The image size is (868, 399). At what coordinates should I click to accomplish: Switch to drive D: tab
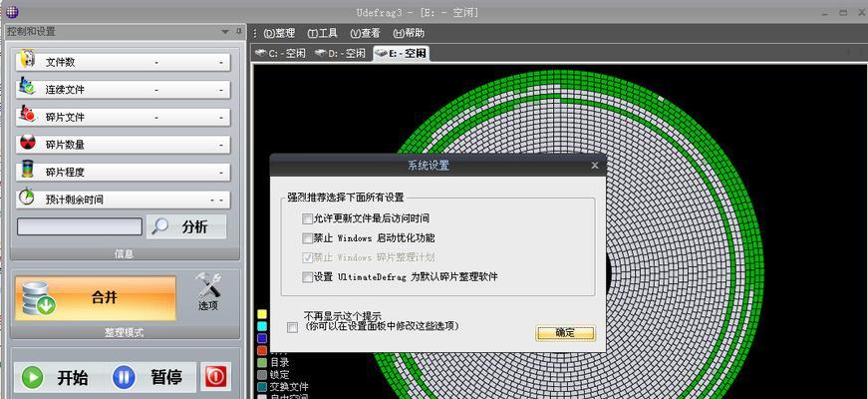[x=340, y=54]
